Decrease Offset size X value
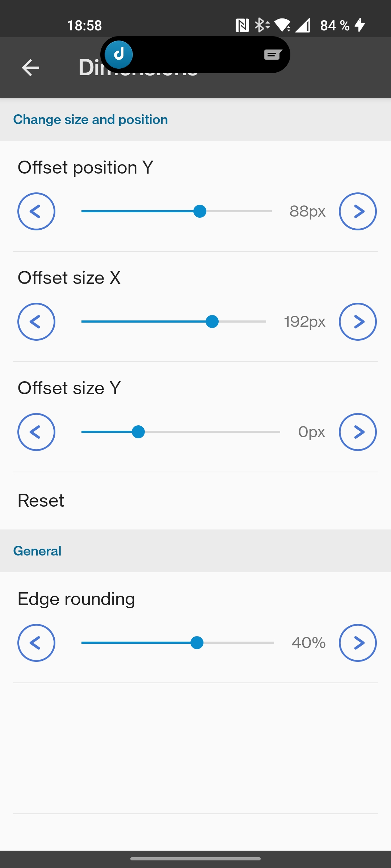391x868 pixels. pyautogui.click(x=36, y=322)
